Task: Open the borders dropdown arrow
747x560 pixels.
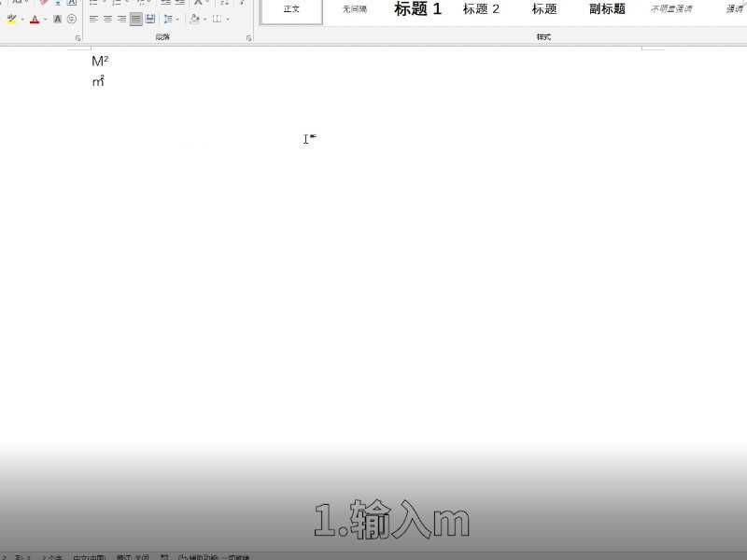Action: (228, 18)
